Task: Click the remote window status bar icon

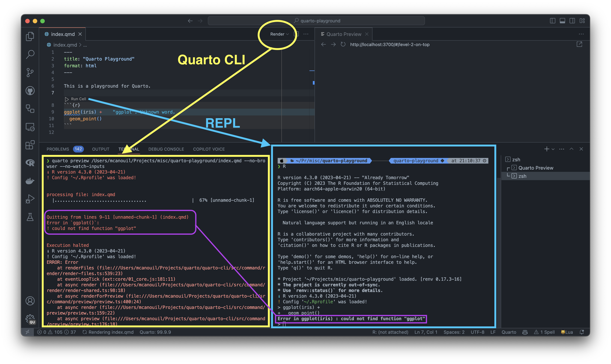Action: [27, 332]
